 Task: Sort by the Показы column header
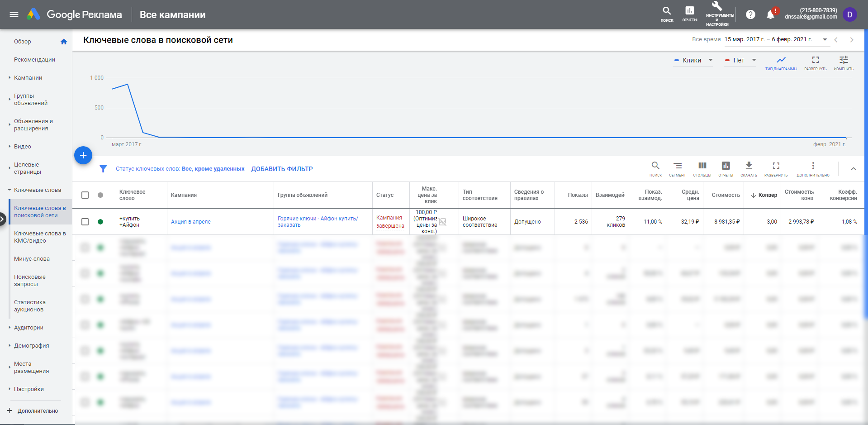pyautogui.click(x=578, y=195)
